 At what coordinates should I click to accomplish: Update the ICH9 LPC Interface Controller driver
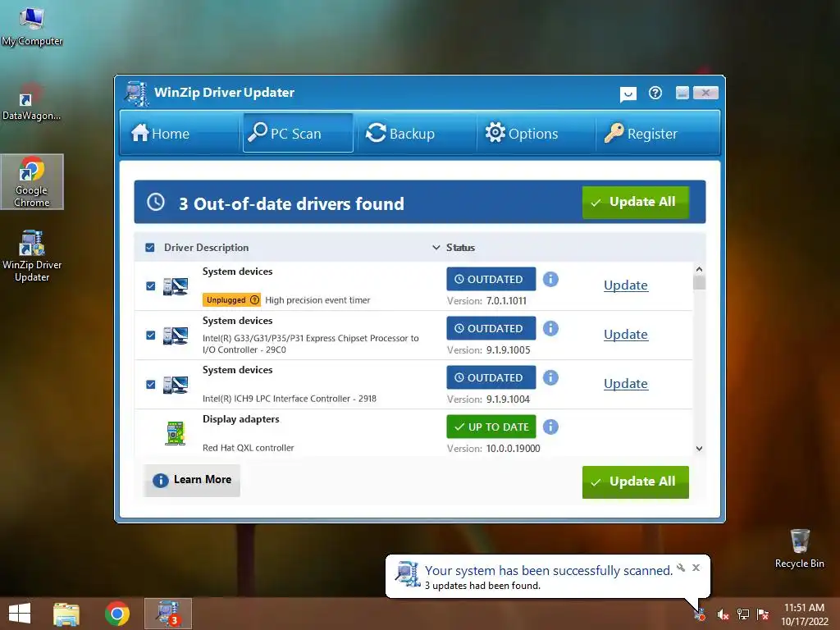click(626, 384)
